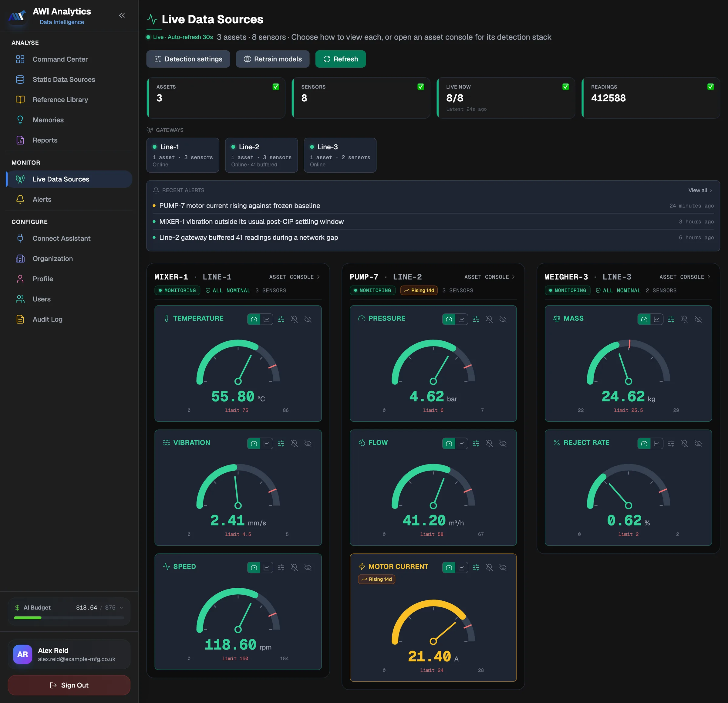
Task: Click the Retrain models button
Action: [x=273, y=59]
